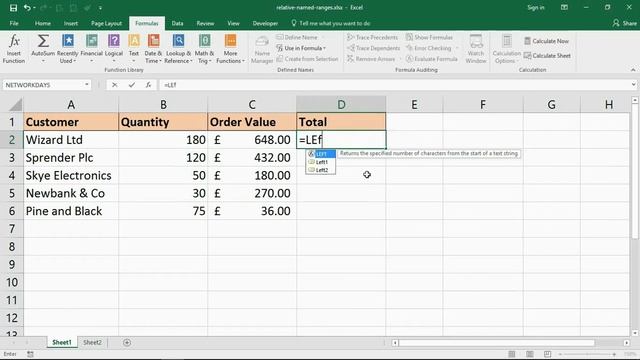This screenshot has height=360, width=640.
Task: Switch to the Data tab
Action: [177, 23]
